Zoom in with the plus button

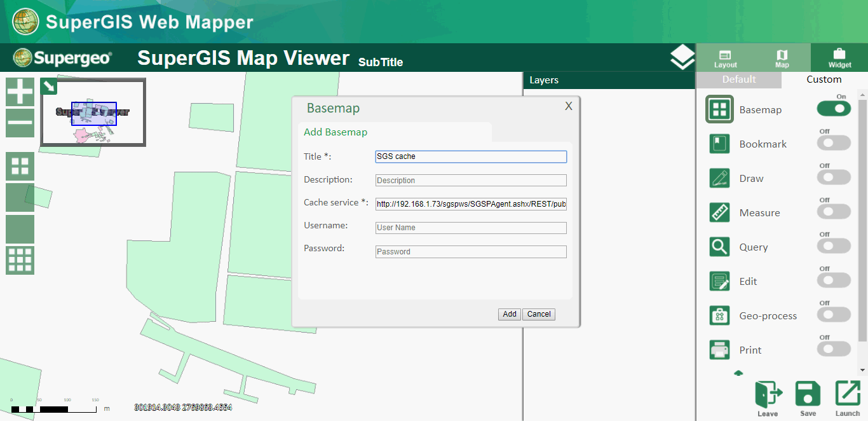20,92
